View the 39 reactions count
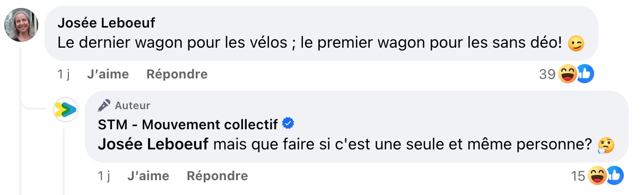 pos(547,75)
